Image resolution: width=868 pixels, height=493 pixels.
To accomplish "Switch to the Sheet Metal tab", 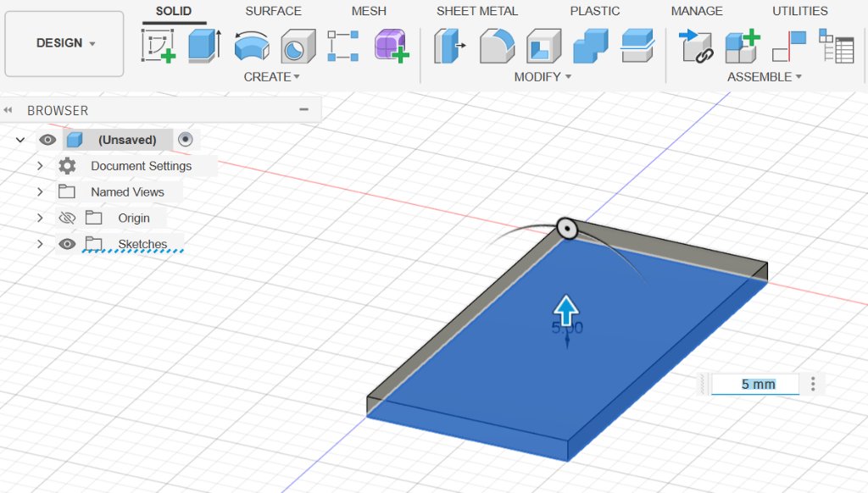I will click(477, 11).
